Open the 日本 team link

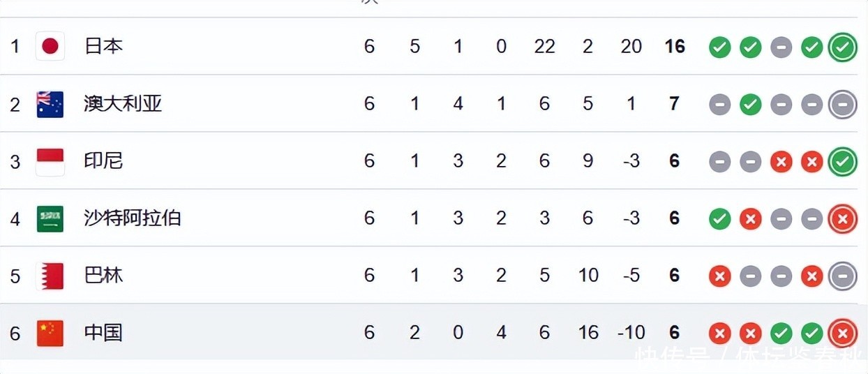click(x=103, y=47)
